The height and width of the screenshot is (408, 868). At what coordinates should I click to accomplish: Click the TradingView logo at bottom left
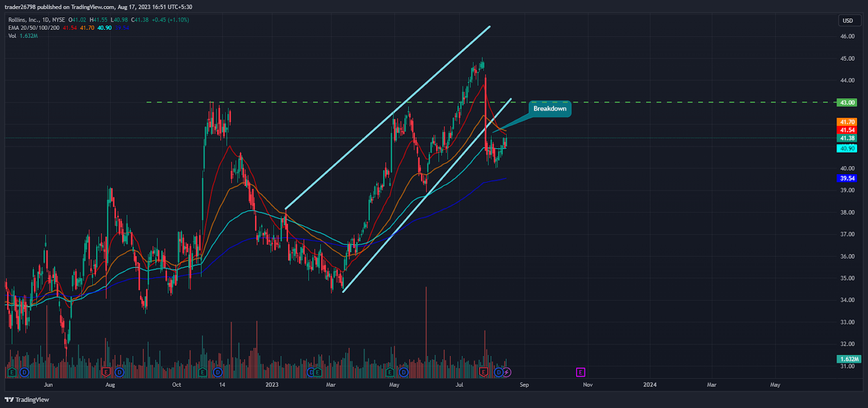[x=27, y=400]
